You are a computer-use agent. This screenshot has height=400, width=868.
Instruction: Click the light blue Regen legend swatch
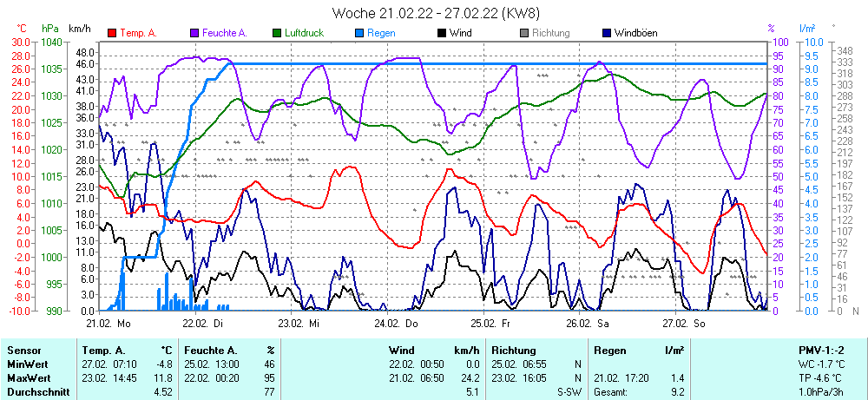coord(359,33)
